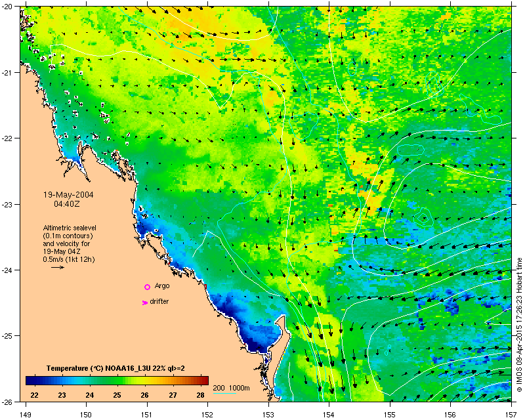Select the "19-May-2004" date text
The image size is (525, 420).
(x=68, y=195)
